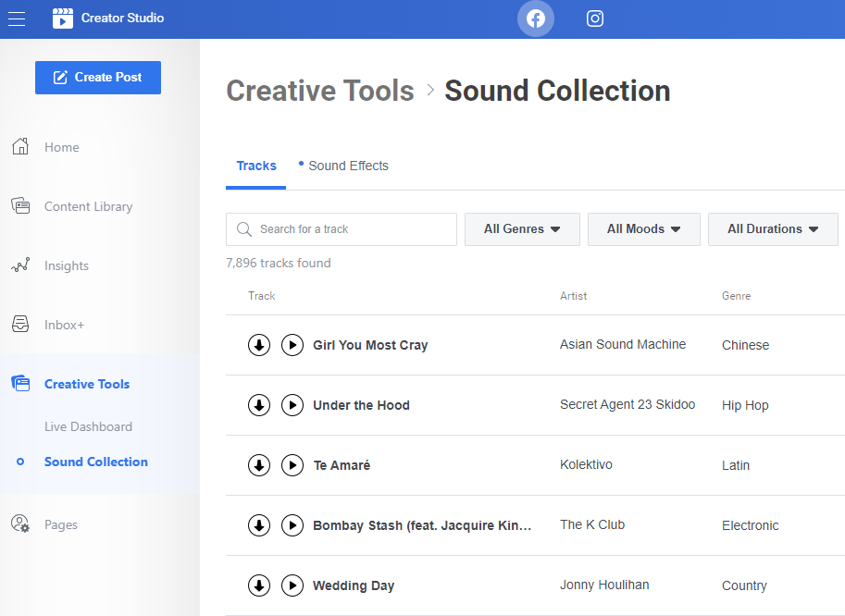Screen dimensions: 845x616
Task: Select the Tracks tab
Action: coord(255,165)
